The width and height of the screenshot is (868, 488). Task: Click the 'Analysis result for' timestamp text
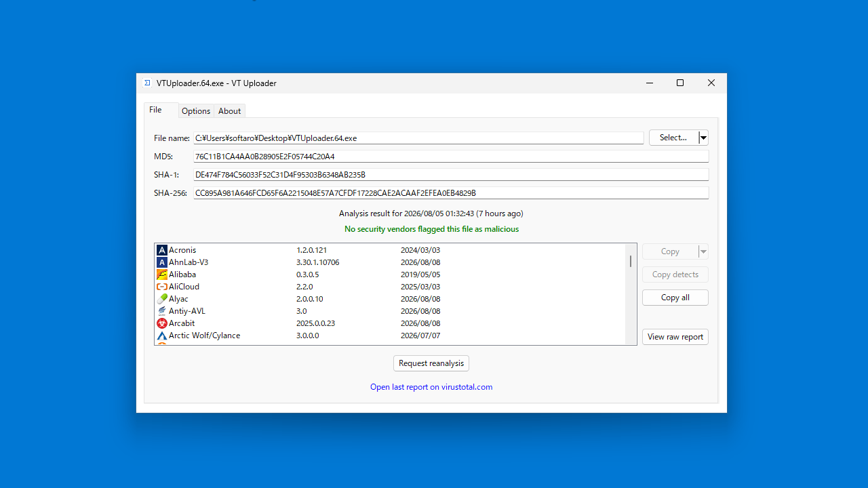pyautogui.click(x=431, y=213)
